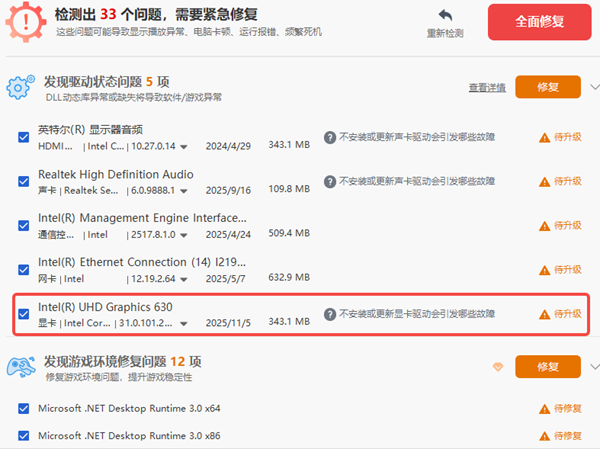The width and height of the screenshot is (600, 449).
Task: Click the question mark icon in Realtek row
Action: [329, 181]
